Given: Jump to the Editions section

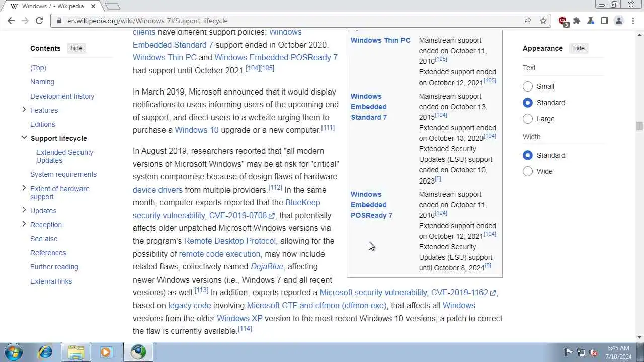Looking at the screenshot, I should coord(43,124).
